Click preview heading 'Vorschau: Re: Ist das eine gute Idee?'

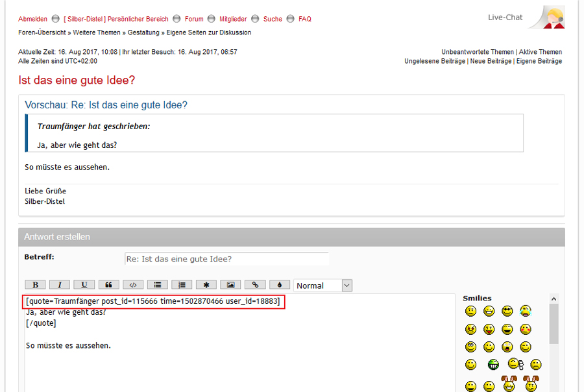[x=106, y=105]
